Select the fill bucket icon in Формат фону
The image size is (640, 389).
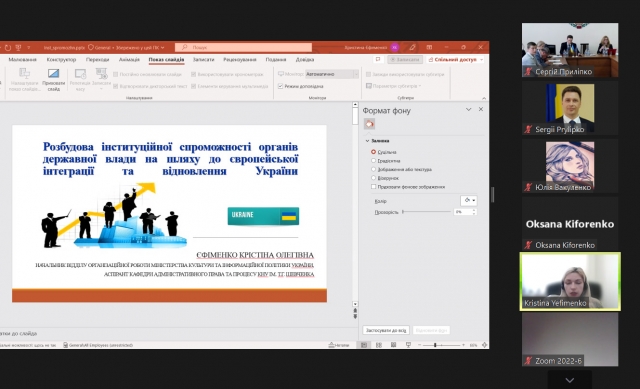369,124
